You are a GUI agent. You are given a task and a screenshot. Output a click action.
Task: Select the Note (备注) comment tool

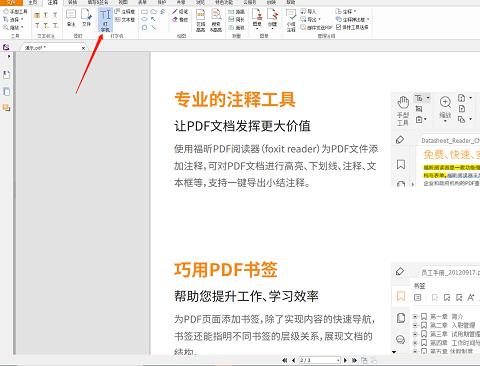tap(71, 18)
